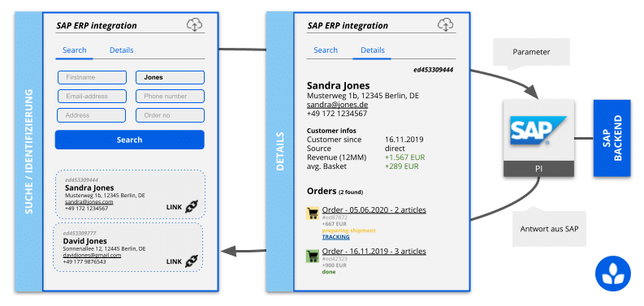Click the Antwort aus SAP callout

tap(549, 229)
